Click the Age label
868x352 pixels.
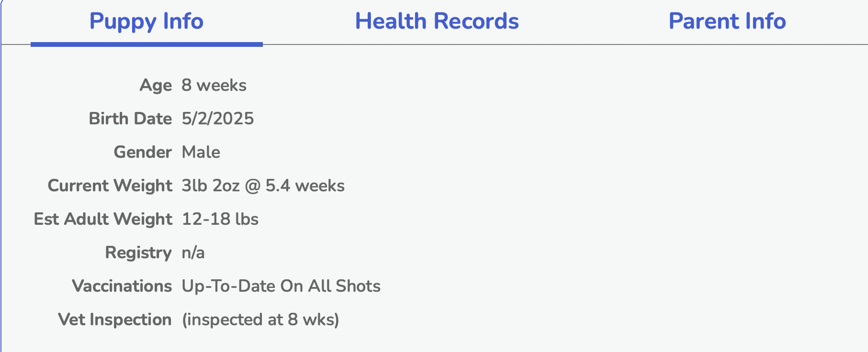[x=156, y=85]
